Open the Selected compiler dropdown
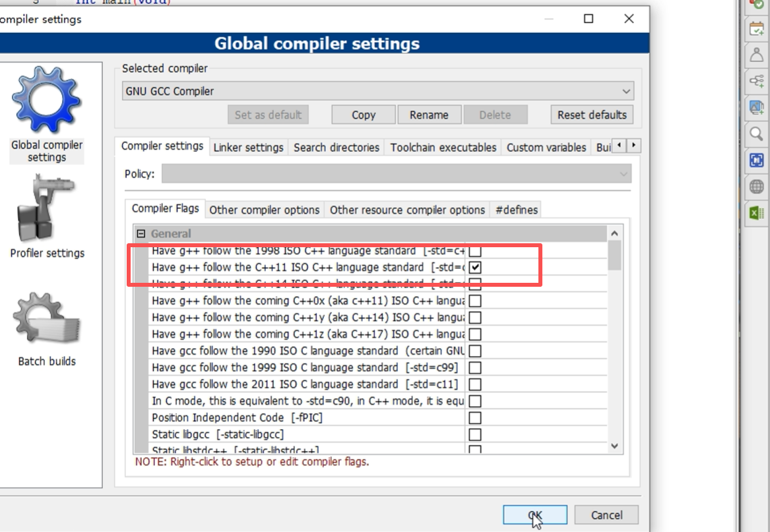The width and height of the screenshot is (770, 532). click(x=377, y=91)
